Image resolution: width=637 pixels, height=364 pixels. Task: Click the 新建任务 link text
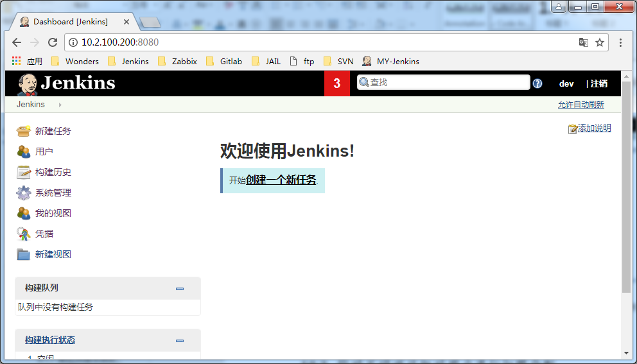pyautogui.click(x=53, y=131)
